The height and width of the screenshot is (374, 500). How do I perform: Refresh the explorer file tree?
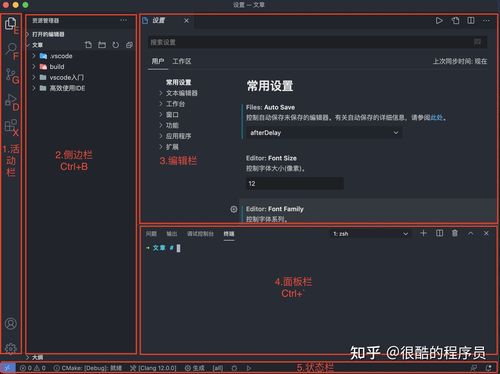pos(115,45)
